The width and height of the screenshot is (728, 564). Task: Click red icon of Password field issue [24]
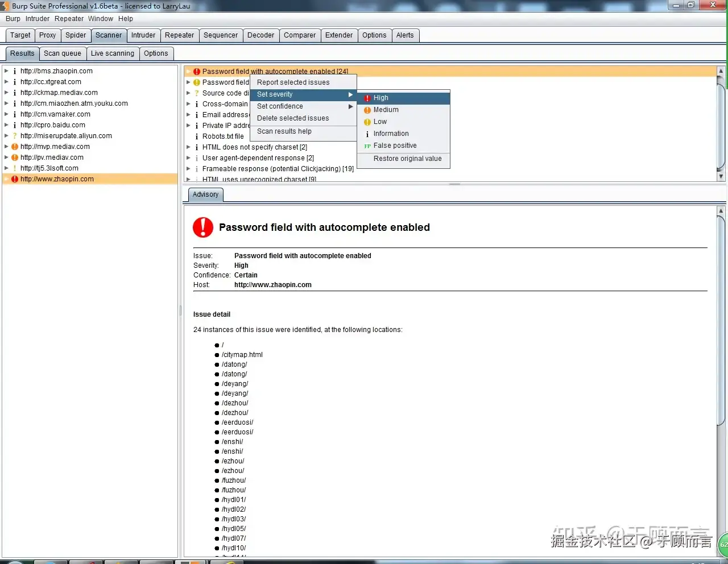tap(197, 72)
